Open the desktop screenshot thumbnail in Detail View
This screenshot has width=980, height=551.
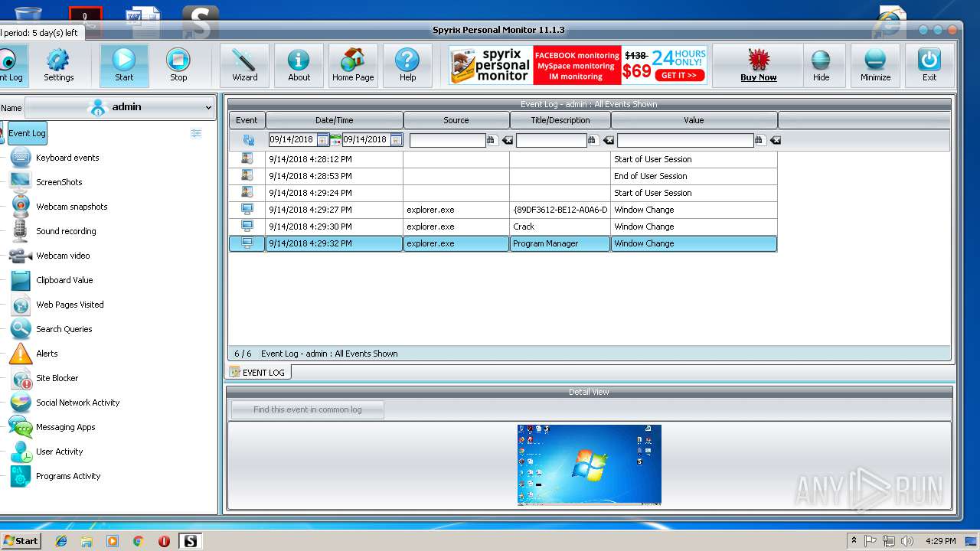click(589, 465)
